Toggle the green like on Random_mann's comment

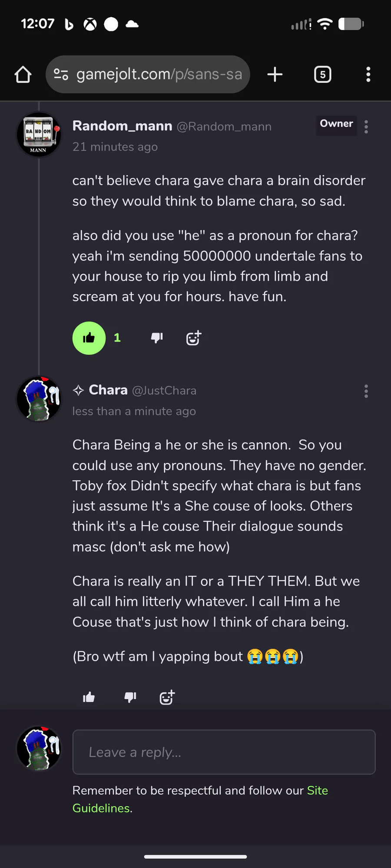coord(89,338)
